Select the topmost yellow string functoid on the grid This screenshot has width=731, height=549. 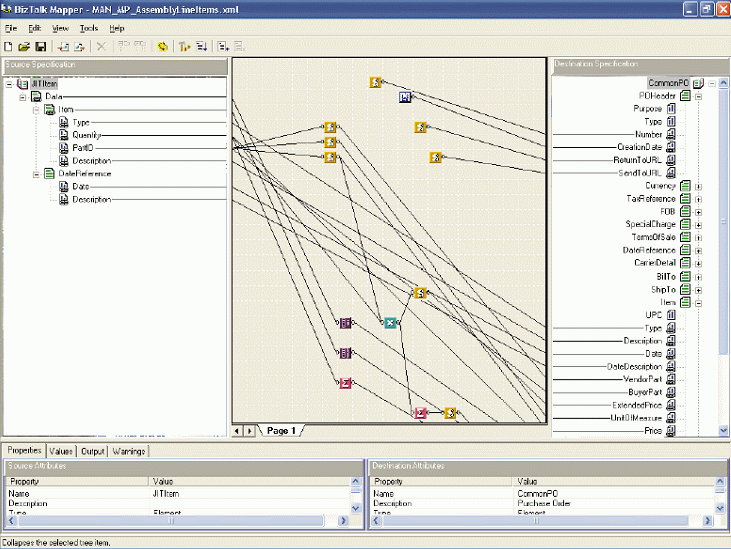point(375,82)
